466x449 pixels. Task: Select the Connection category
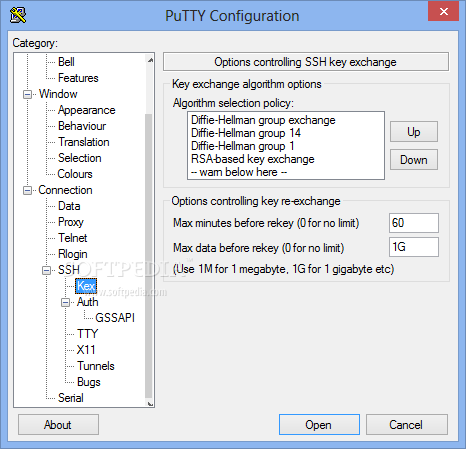[65, 190]
